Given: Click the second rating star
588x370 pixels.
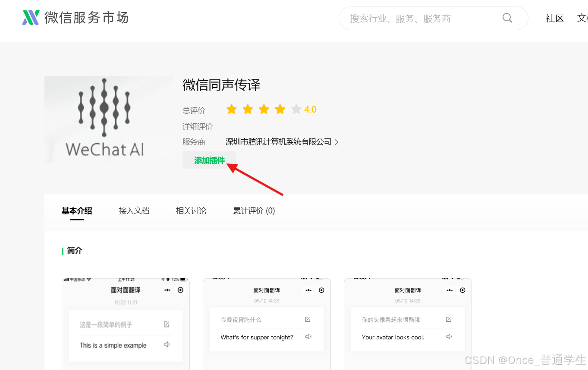Looking at the screenshot, I should pos(248,109).
